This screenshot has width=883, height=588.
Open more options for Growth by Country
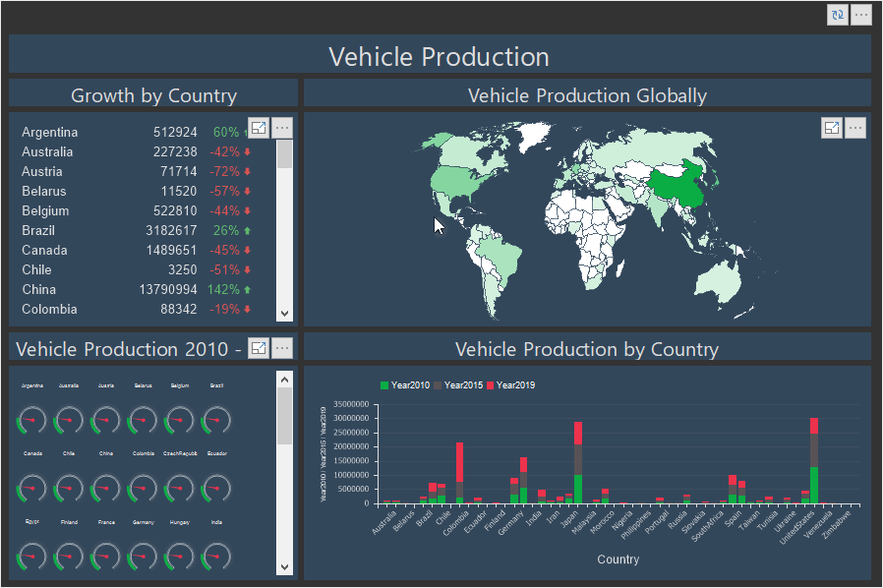282,128
